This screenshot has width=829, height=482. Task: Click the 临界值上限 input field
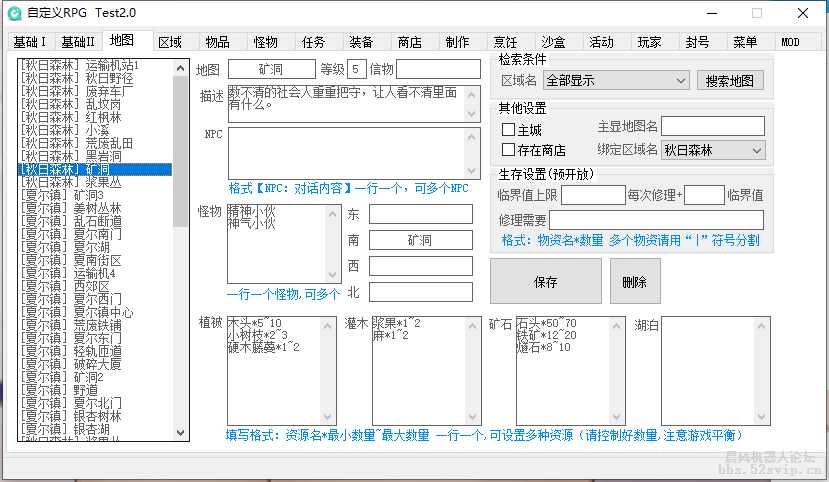point(593,195)
